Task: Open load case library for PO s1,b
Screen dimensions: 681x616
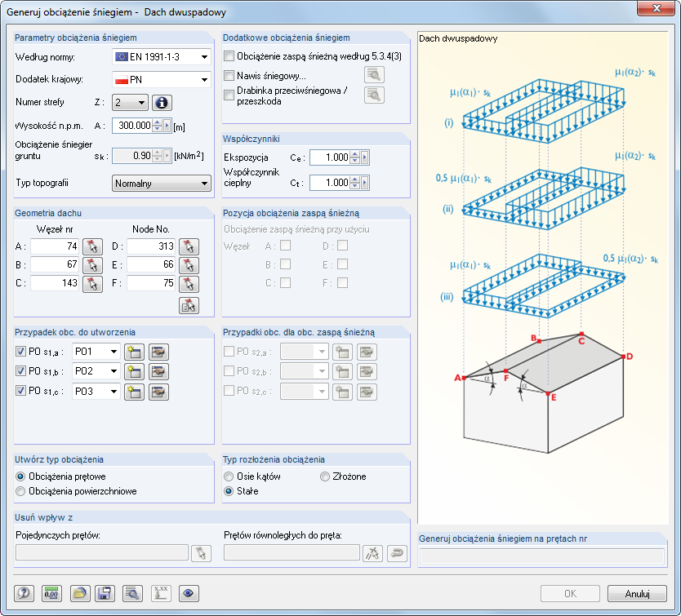Action: coord(158,371)
